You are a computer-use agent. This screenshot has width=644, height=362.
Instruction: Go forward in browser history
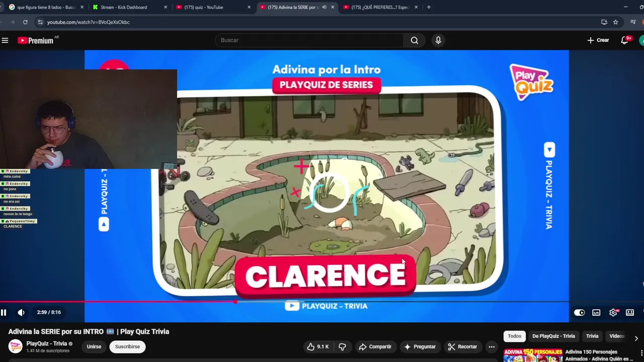(12, 22)
